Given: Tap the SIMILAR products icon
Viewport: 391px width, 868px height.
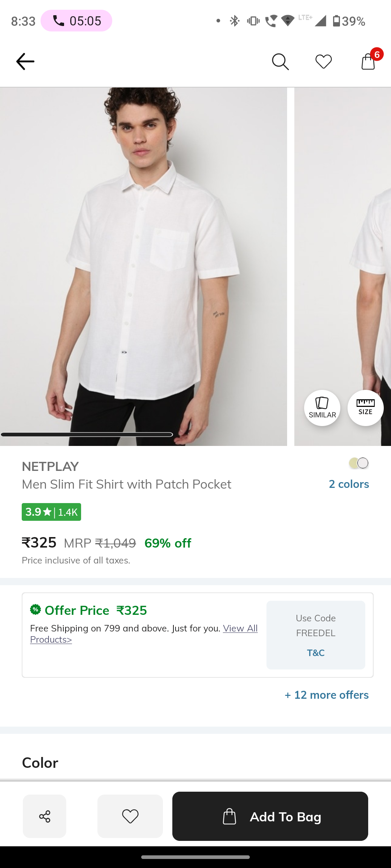Looking at the screenshot, I should tap(322, 408).
